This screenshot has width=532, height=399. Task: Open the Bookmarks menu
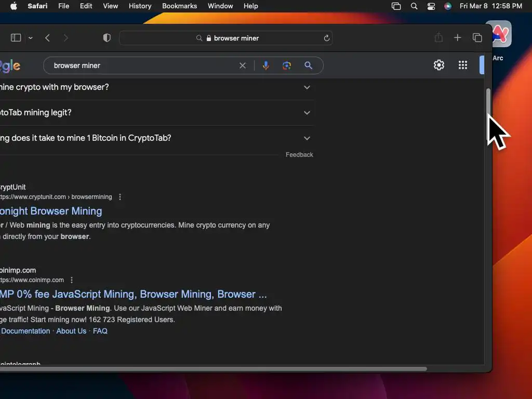pos(179,6)
